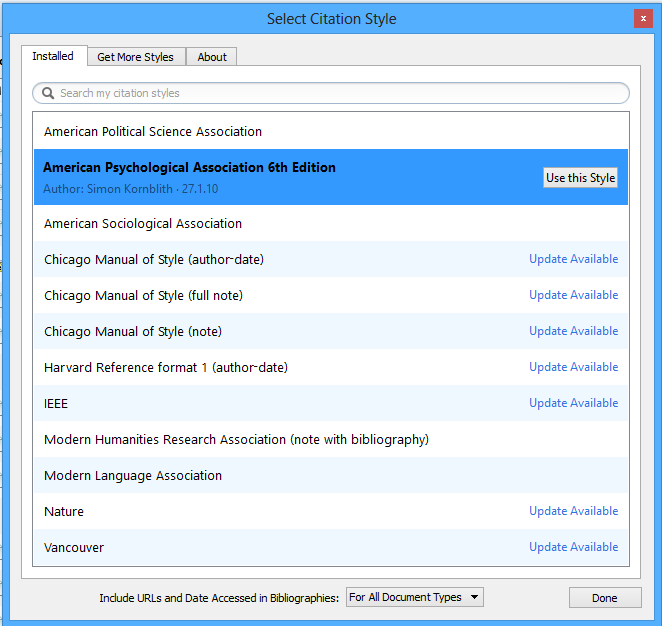Close the Select Citation Style dialog

tap(643, 19)
